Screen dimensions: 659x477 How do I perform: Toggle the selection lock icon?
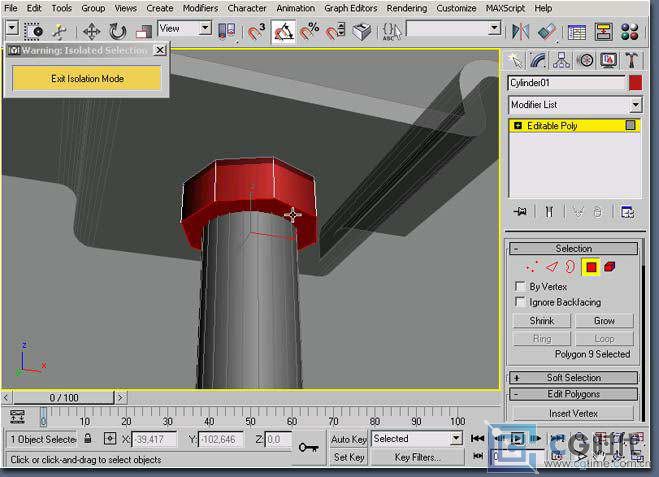[87, 439]
